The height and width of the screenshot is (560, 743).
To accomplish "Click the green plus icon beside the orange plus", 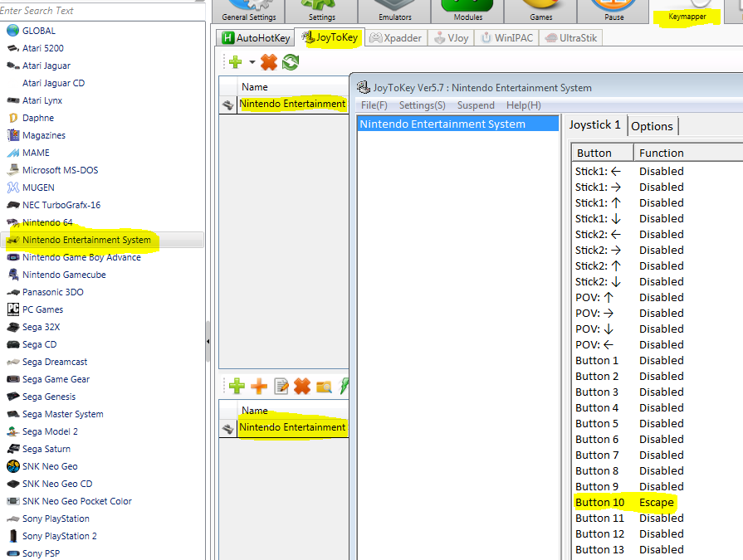I will [237, 386].
